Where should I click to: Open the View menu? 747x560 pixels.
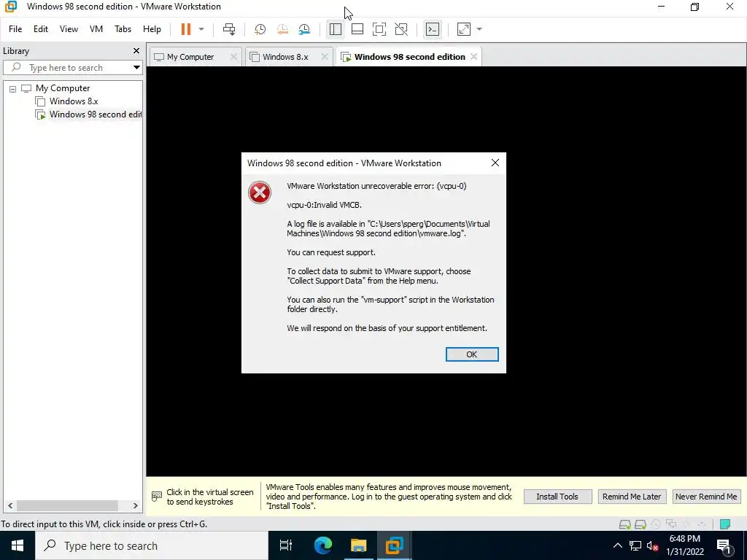pyautogui.click(x=69, y=29)
